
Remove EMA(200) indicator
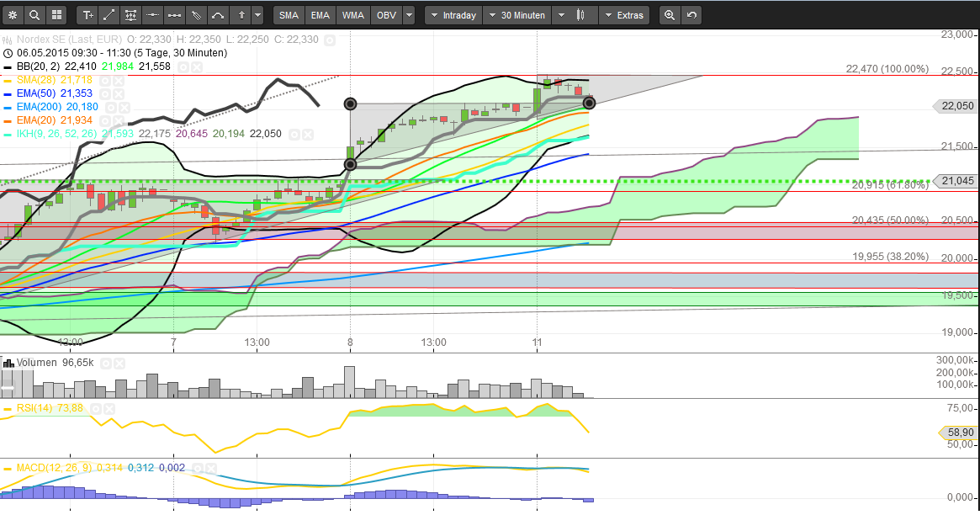124,108
